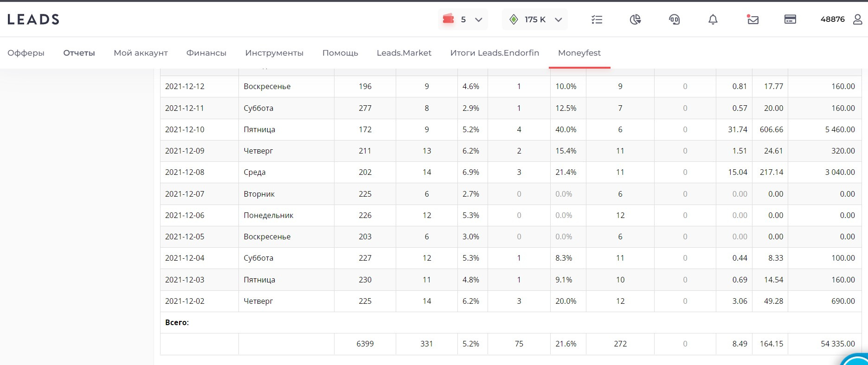Open the notifications bell
The height and width of the screenshot is (365, 868).
pyautogui.click(x=713, y=19)
